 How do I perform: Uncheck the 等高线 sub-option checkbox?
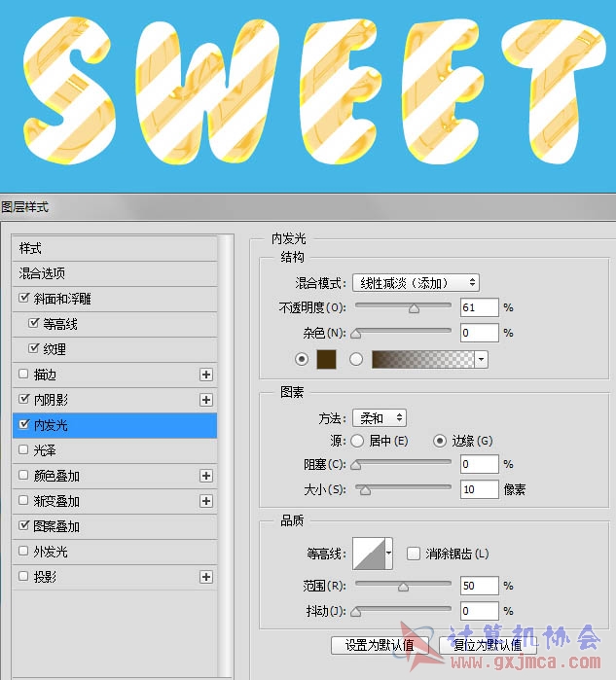tap(33, 323)
